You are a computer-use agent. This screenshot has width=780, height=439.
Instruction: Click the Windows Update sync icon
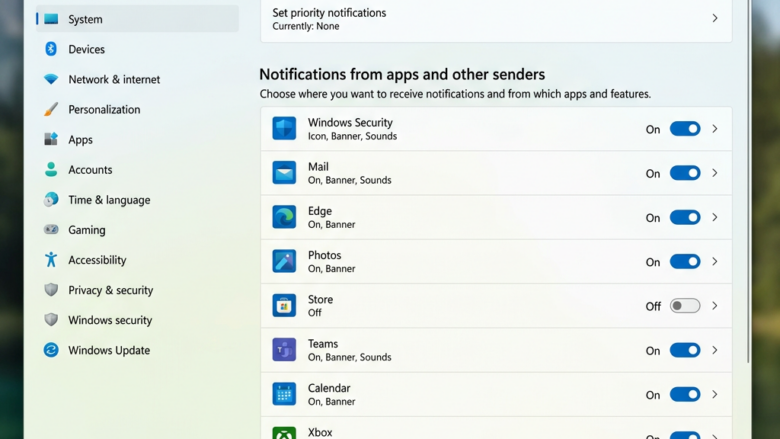click(x=51, y=350)
